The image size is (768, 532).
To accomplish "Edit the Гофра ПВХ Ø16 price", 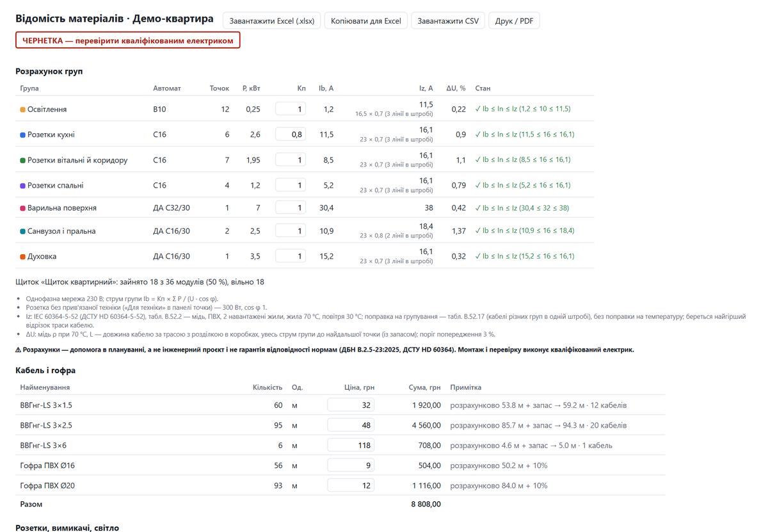I will pos(351,465).
